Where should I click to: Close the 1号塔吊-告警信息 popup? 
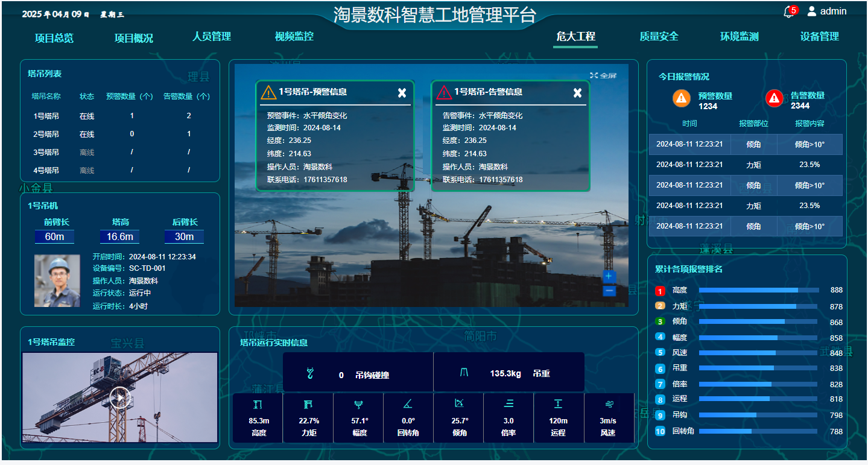[577, 92]
